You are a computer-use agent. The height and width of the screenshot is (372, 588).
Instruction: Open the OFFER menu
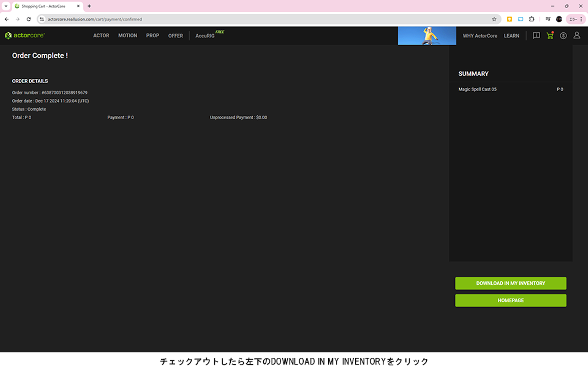(x=176, y=36)
